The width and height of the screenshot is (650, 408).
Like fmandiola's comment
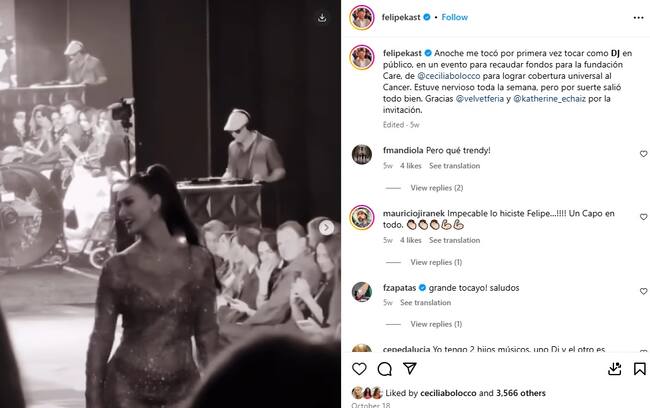coord(643,154)
